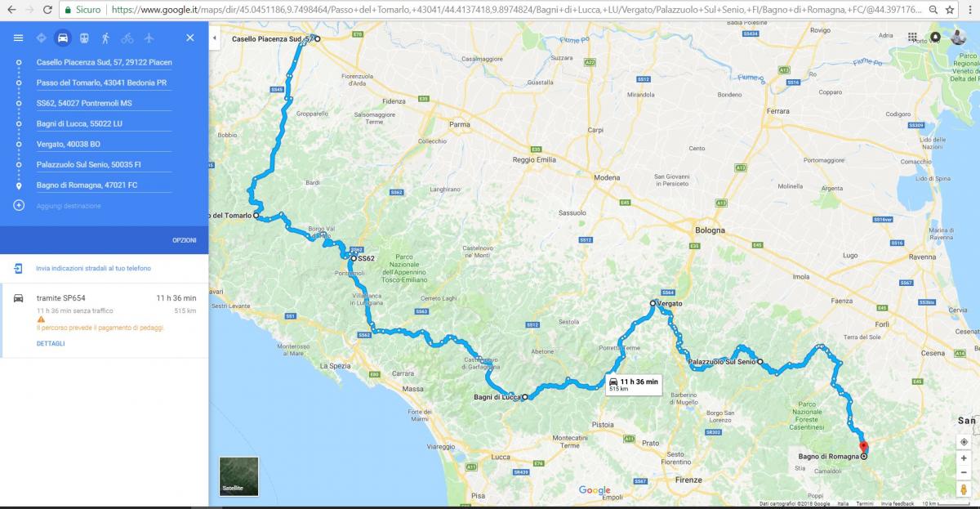
Task: Add a destination with the plus icon
Action: click(18, 206)
